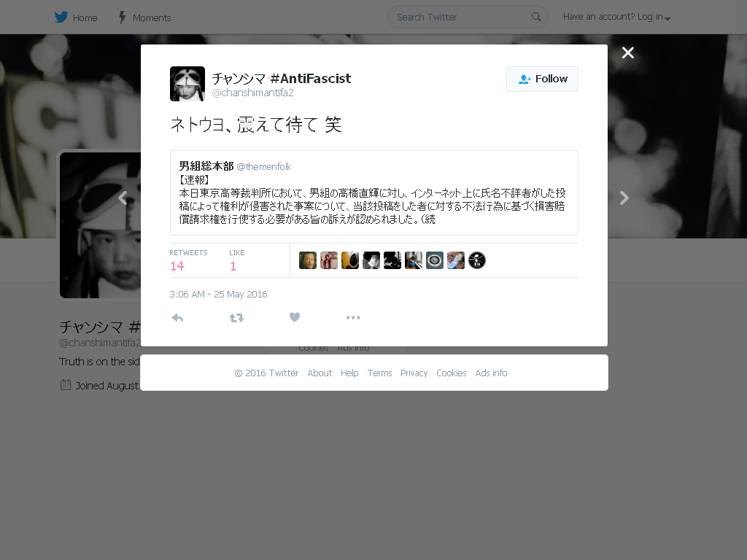Click the Twitter bird Home icon
Screen dimensions: 747x560
(x=61, y=17)
